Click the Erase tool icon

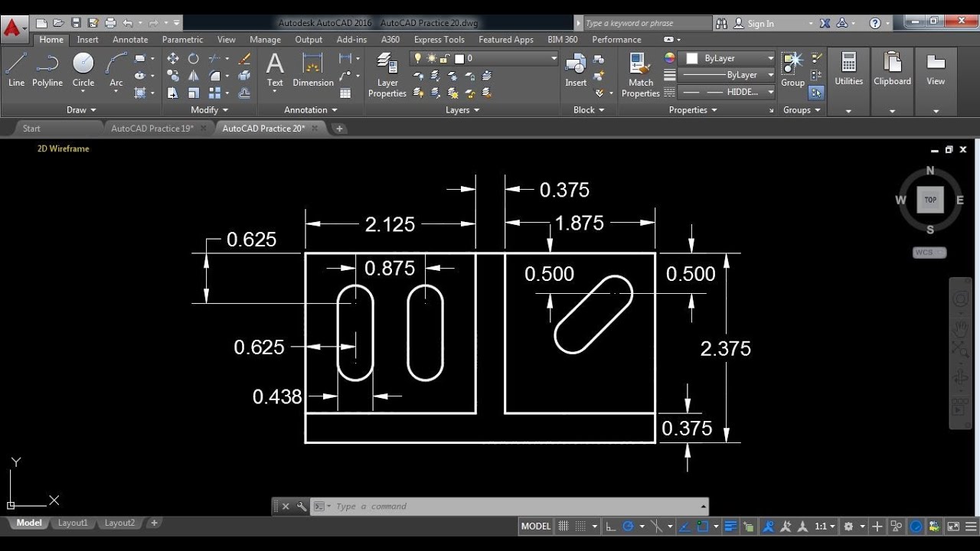(244, 58)
